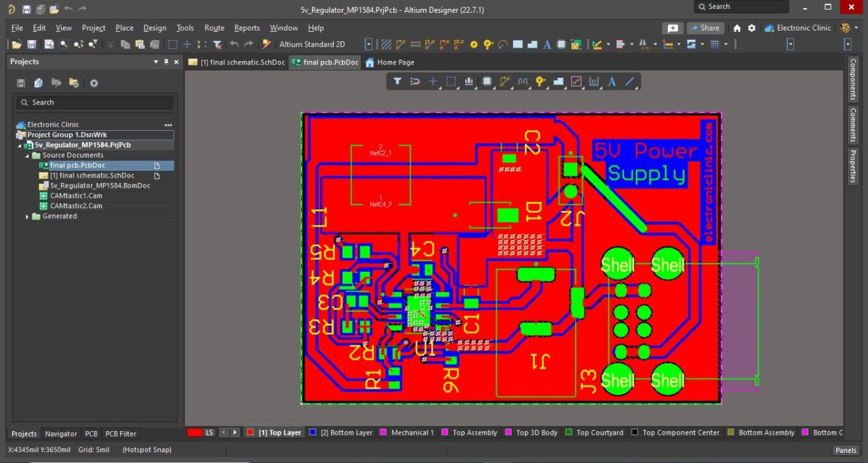This screenshot has height=463, width=868.
Task: Select Place Component chip icon in top toolbar
Action: click(x=561, y=44)
